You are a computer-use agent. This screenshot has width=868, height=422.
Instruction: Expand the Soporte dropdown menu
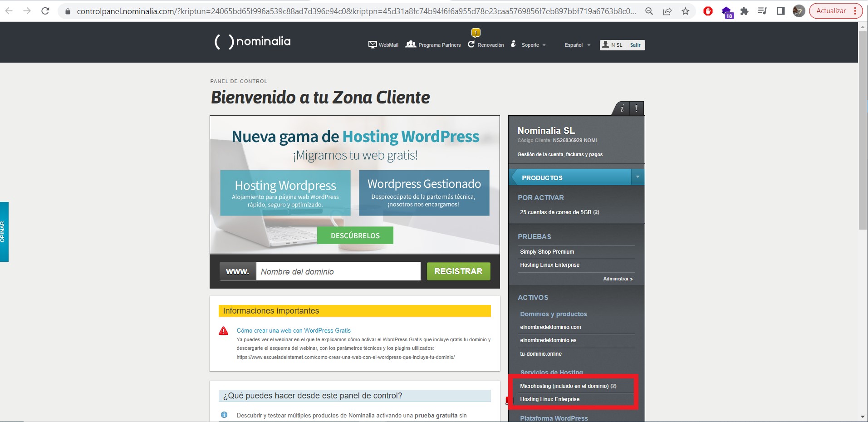529,44
